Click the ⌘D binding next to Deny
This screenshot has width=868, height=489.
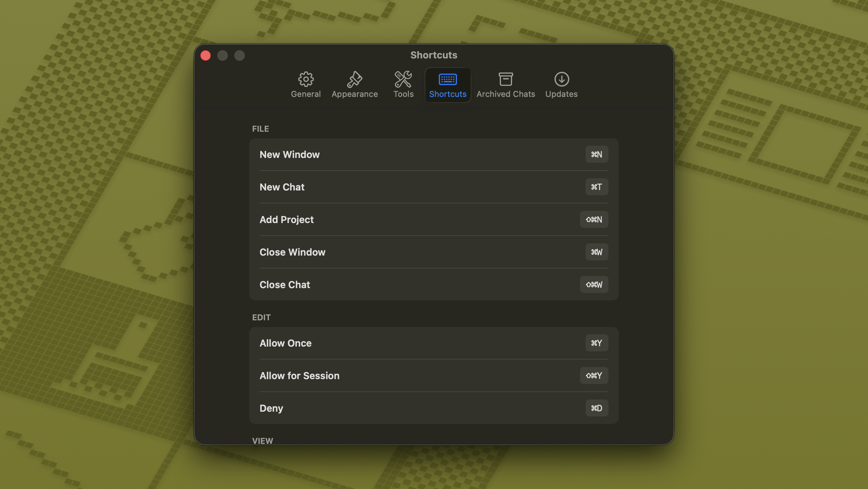pyautogui.click(x=597, y=408)
